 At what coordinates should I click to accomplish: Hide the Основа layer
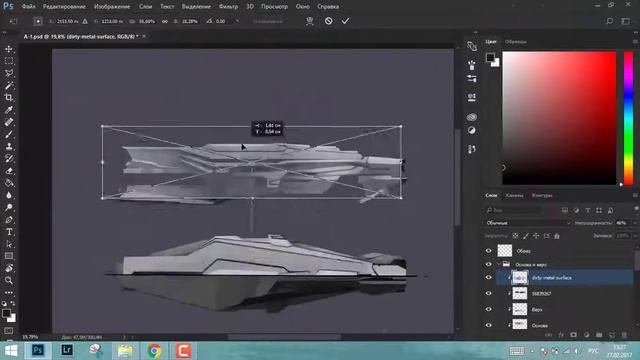(x=489, y=325)
